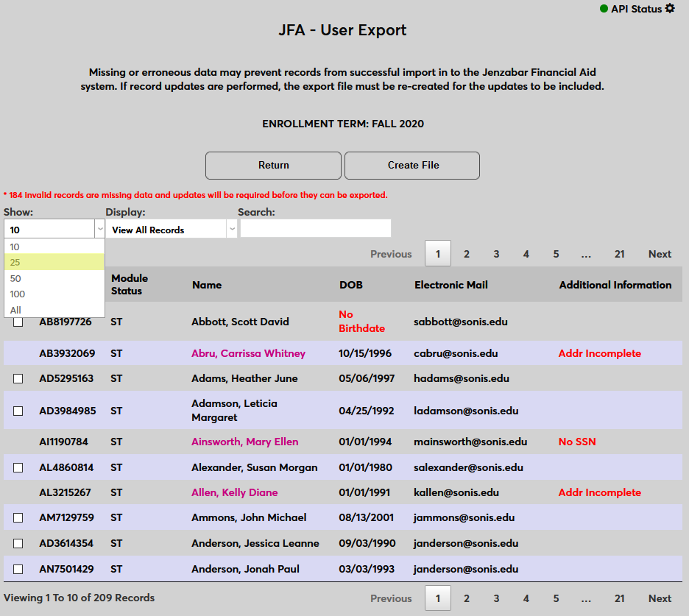Image resolution: width=689 pixels, height=616 pixels.
Task: Open the Ainsworth, Mary Ellen record link
Action: 244,442
